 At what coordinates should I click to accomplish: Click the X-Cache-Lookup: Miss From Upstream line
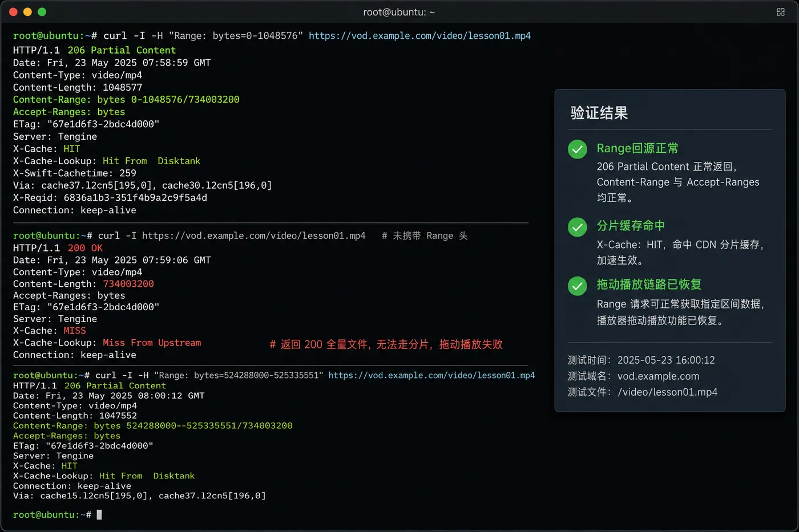pyautogui.click(x=107, y=343)
